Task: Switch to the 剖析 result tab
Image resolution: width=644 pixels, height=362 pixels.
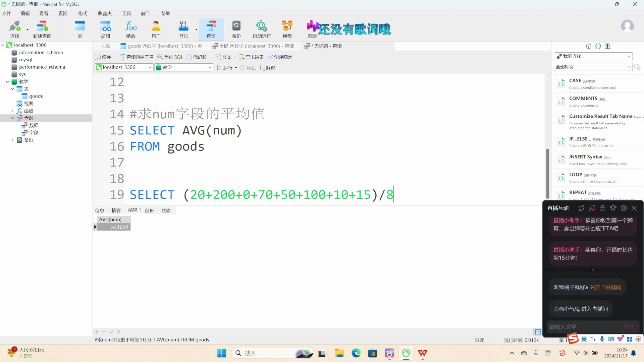Action: [x=149, y=210]
